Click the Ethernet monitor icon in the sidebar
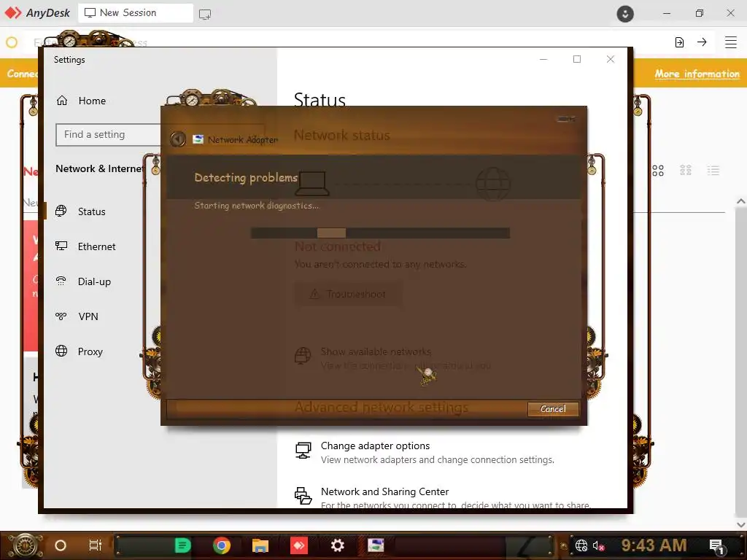 point(61,246)
